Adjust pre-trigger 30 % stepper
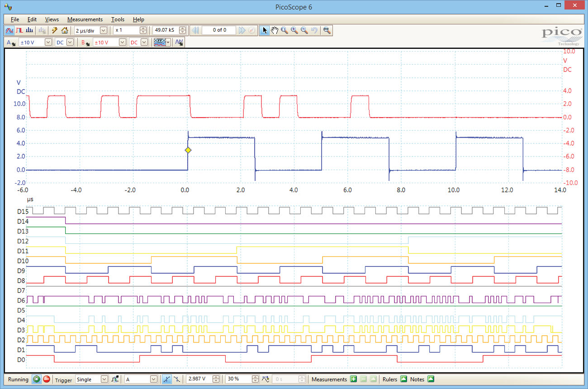The height and width of the screenshot is (389, 588). click(x=255, y=379)
